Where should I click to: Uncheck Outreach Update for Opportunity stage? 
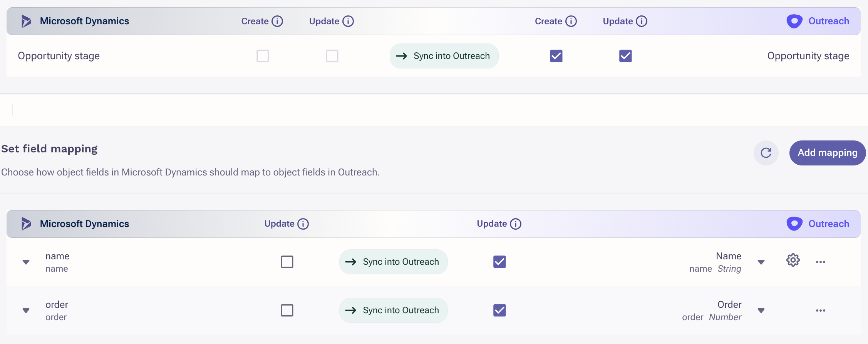tap(625, 56)
